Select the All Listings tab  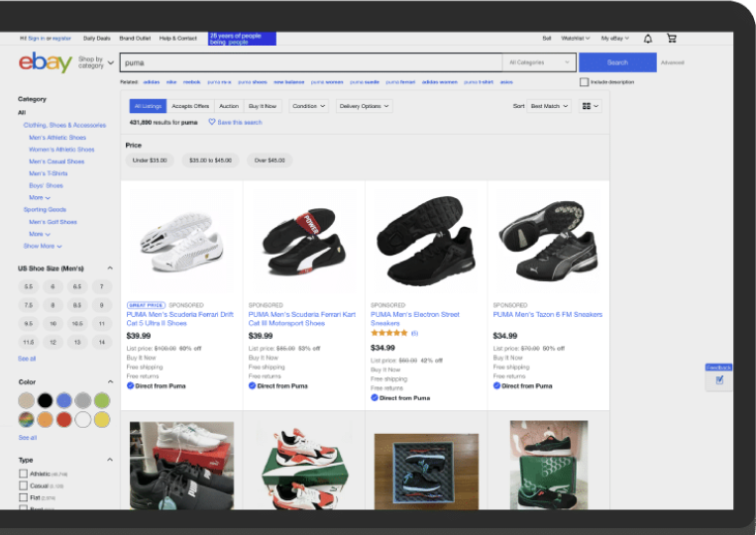pyautogui.click(x=148, y=106)
